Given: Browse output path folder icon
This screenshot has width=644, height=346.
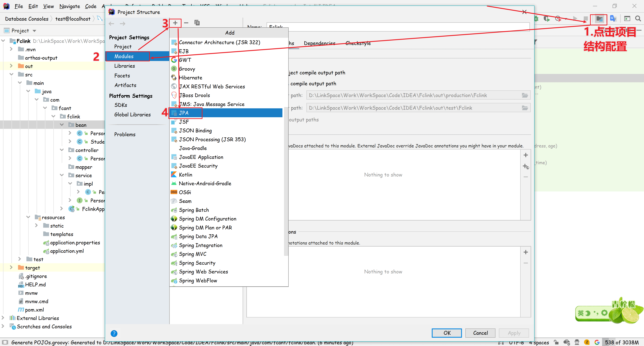Looking at the screenshot, I should coord(524,95).
